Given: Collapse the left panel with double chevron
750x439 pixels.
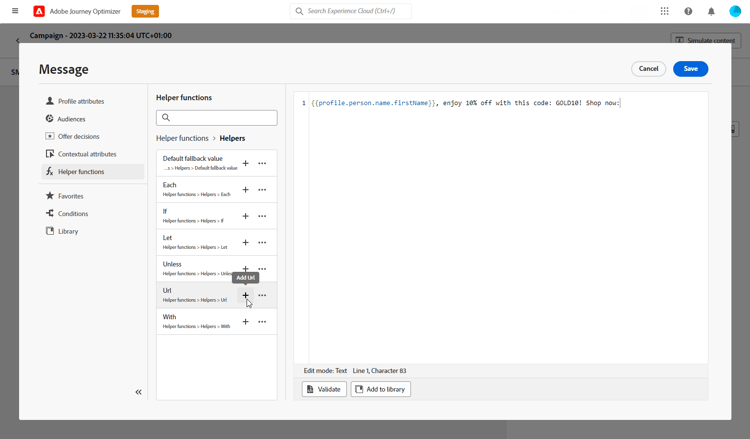Looking at the screenshot, I should click(x=138, y=392).
